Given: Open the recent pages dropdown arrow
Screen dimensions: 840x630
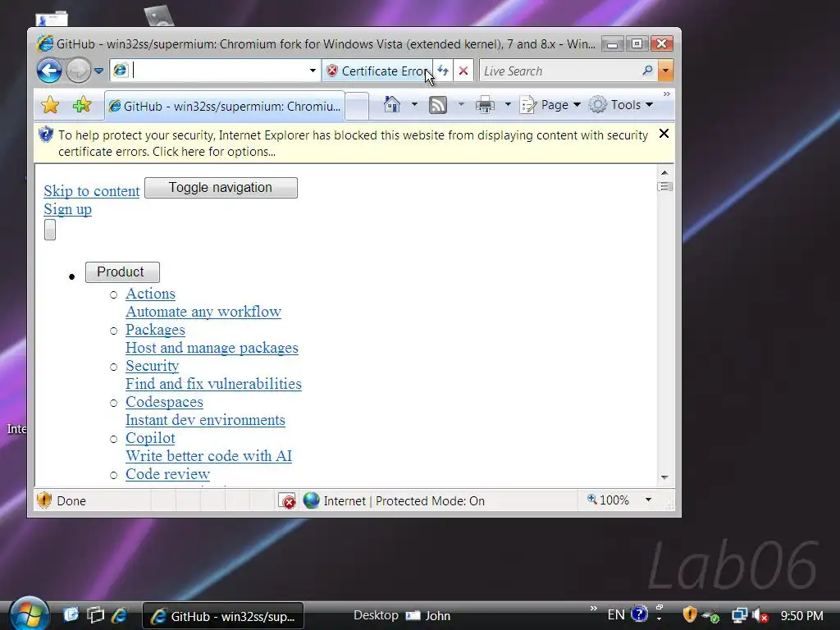Looking at the screenshot, I should tap(98, 71).
